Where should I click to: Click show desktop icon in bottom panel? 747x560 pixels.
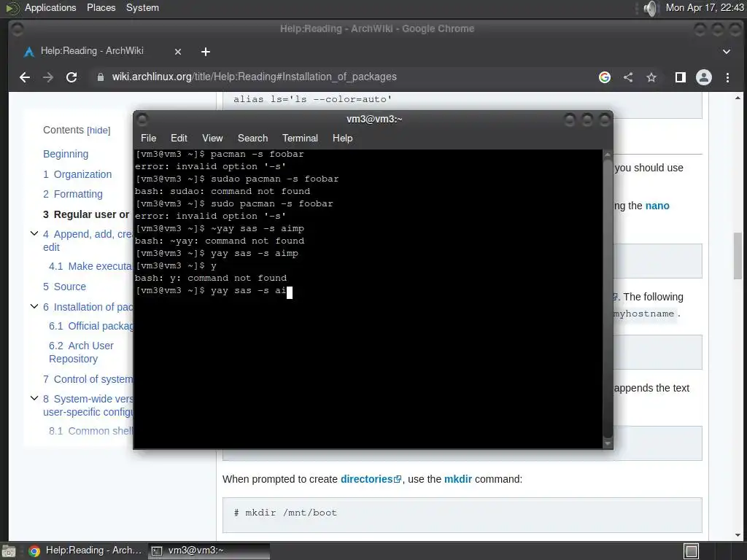tap(8, 551)
